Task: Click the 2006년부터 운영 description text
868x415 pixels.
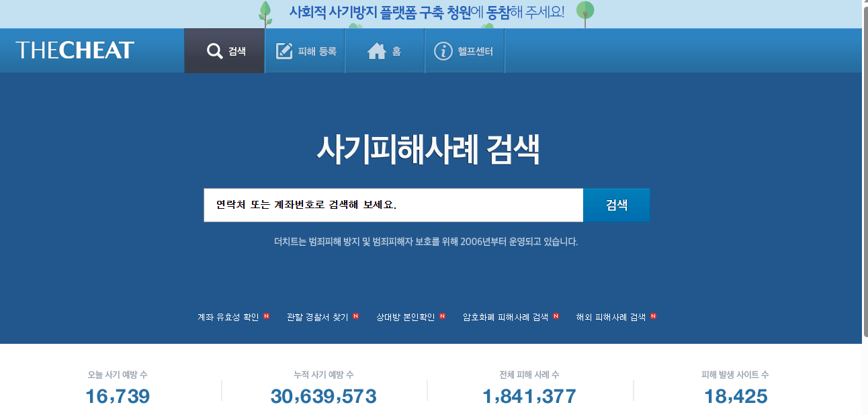Action: [426, 242]
